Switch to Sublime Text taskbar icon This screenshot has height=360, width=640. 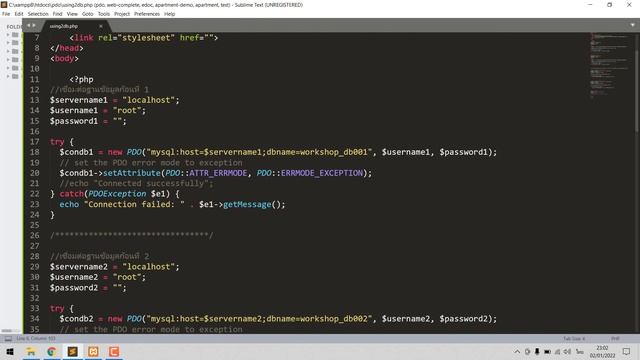72,351
